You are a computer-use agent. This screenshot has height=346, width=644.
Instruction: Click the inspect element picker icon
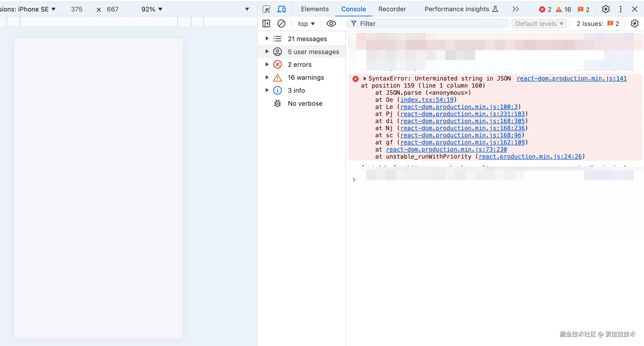[x=266, y=9]
